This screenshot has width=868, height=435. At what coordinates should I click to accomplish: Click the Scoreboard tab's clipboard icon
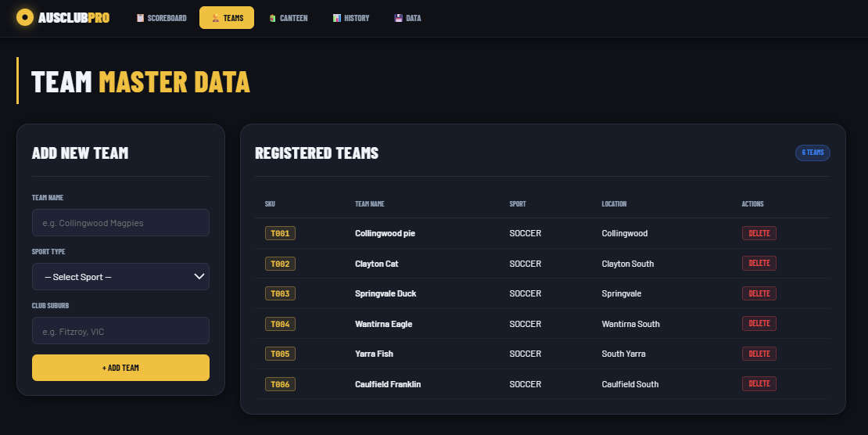(x=140, y=18)
